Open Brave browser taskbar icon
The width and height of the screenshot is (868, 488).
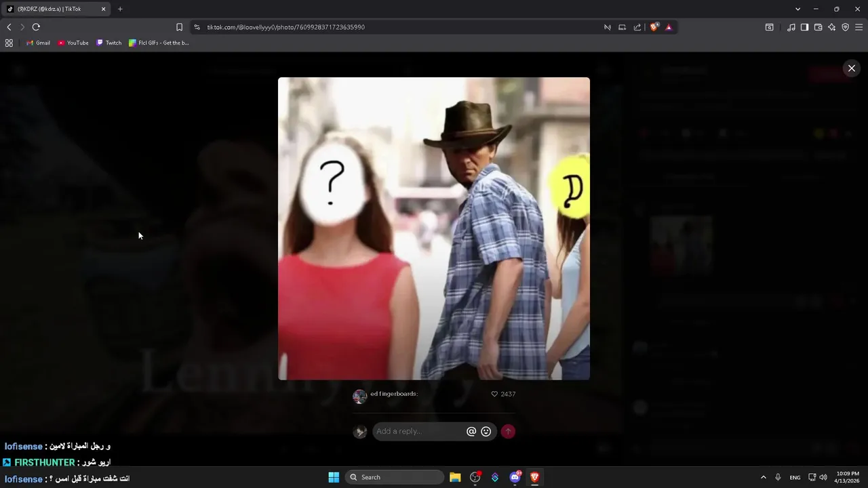click(x=534, y=477)
